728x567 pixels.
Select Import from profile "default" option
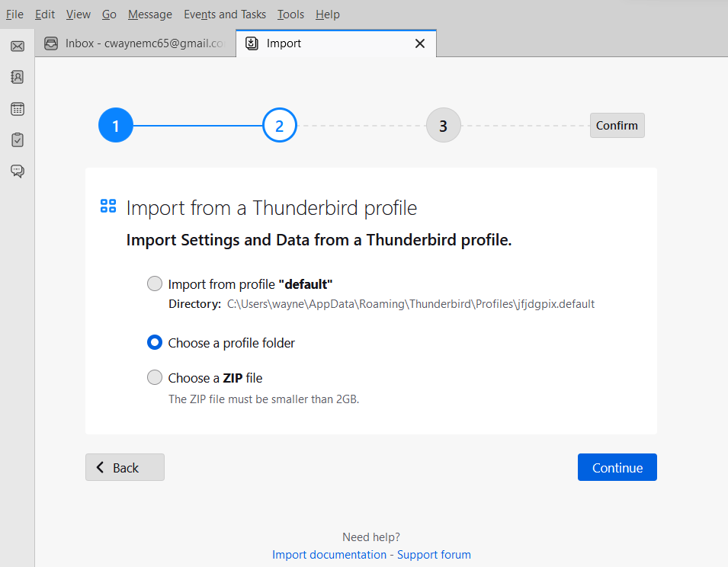[x=155, y=284]
